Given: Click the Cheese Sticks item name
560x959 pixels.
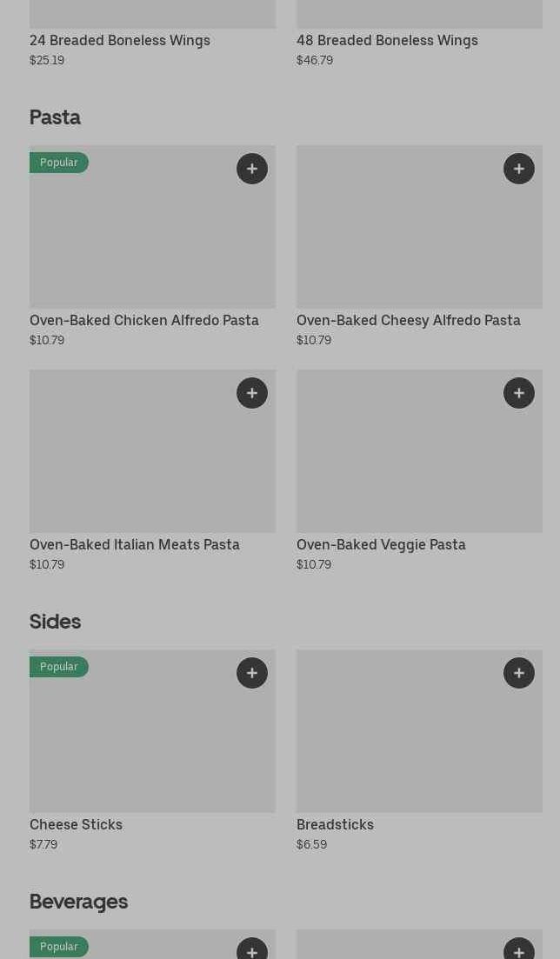Looking at the screenshot, I should pyautogui.click(x=76, y=824).
